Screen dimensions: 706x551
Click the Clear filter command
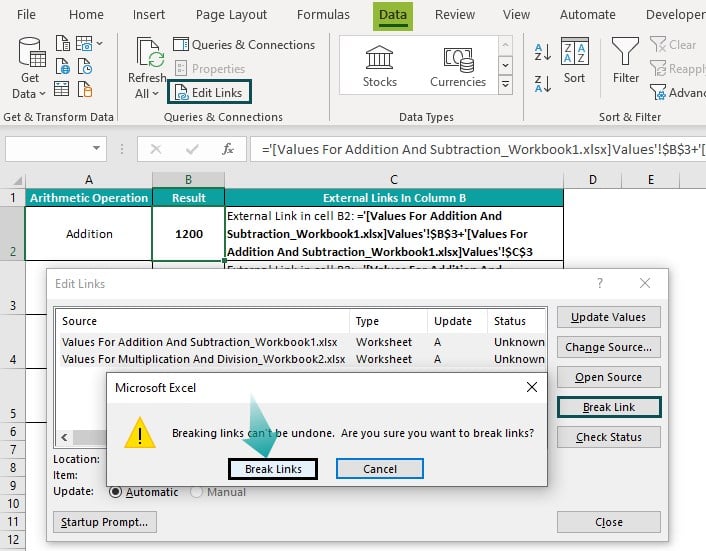point(674,45)
